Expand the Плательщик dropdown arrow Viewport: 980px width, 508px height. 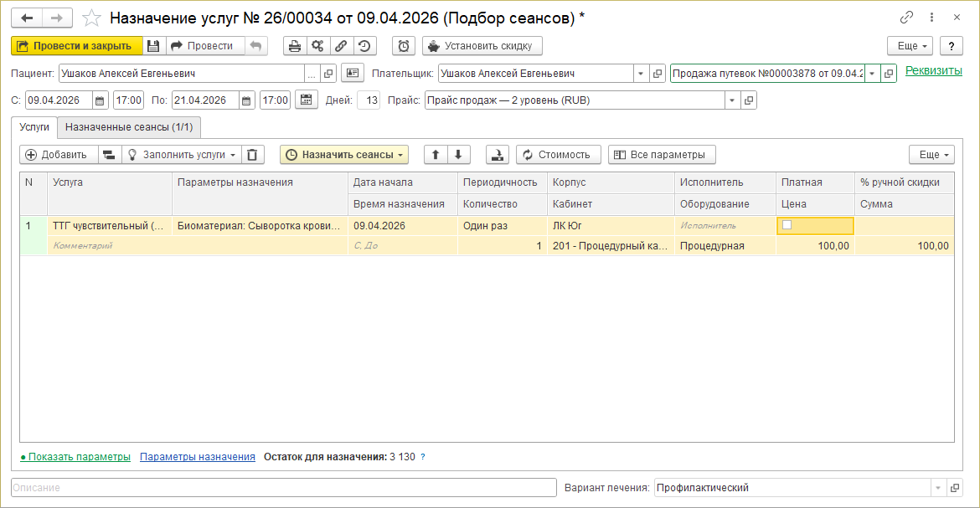641,74
